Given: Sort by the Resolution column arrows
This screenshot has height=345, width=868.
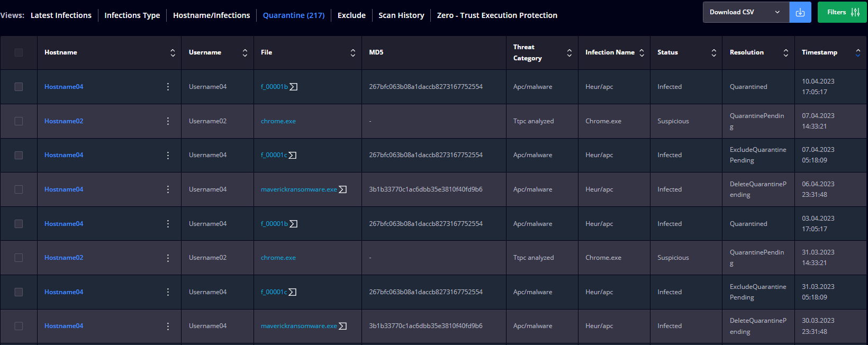Looking at the screenshot, I should 786,52.
